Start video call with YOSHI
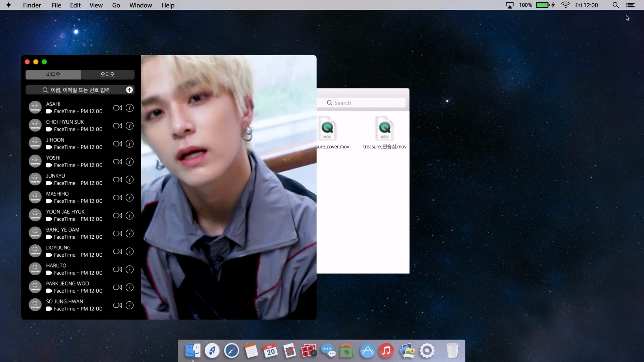Image resolution: width=644 pixels, height=362 pixels. pyautogui.click(x=117, y=162)
